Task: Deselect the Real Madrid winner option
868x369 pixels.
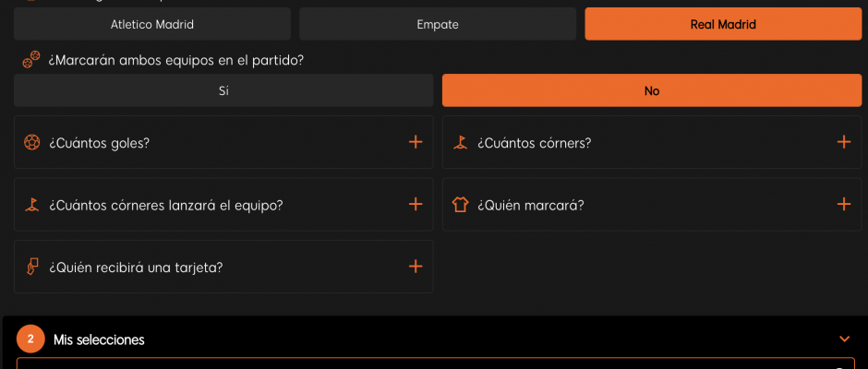Action: [723, 24]
